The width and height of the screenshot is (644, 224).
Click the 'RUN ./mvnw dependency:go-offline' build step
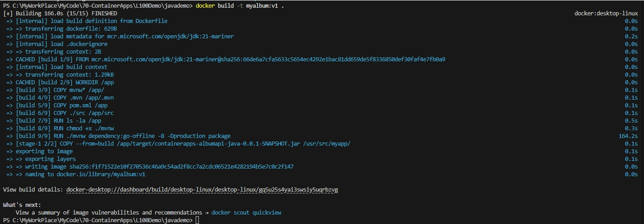[123, 136]
